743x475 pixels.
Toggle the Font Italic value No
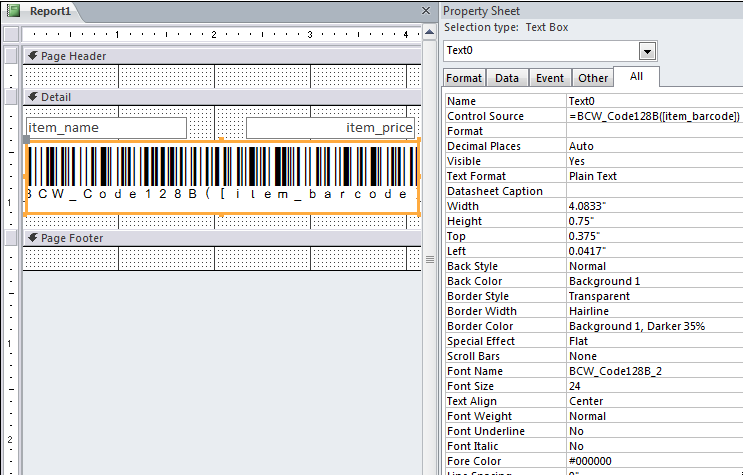coord(655,447)
